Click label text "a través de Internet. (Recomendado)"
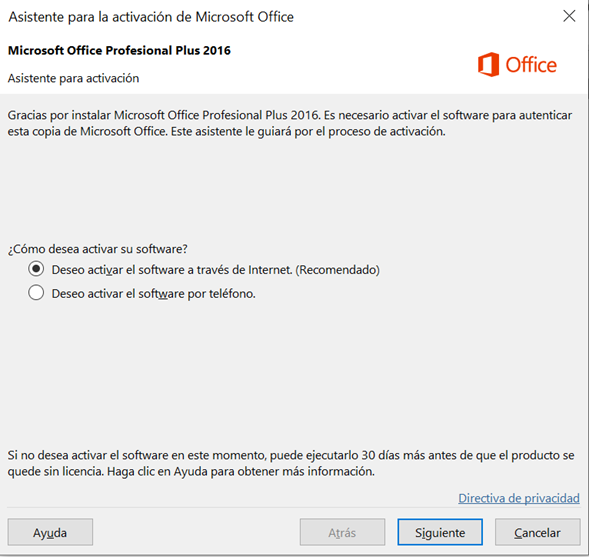The height and width of the screenshot is (557, 589). pyautogui.click(x=288, y=270)
